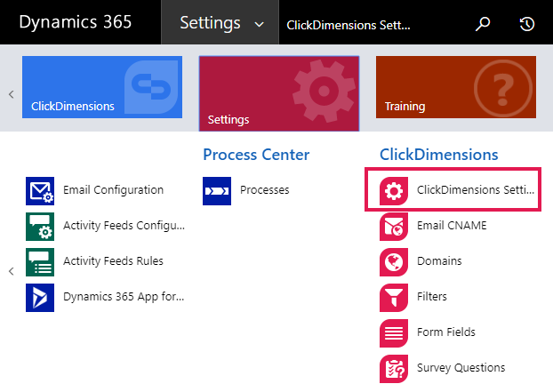Select the ClickDimensions blue tile
Viewport: 553px width, 392px height.
pyautogui.click(x=102, y=87)
